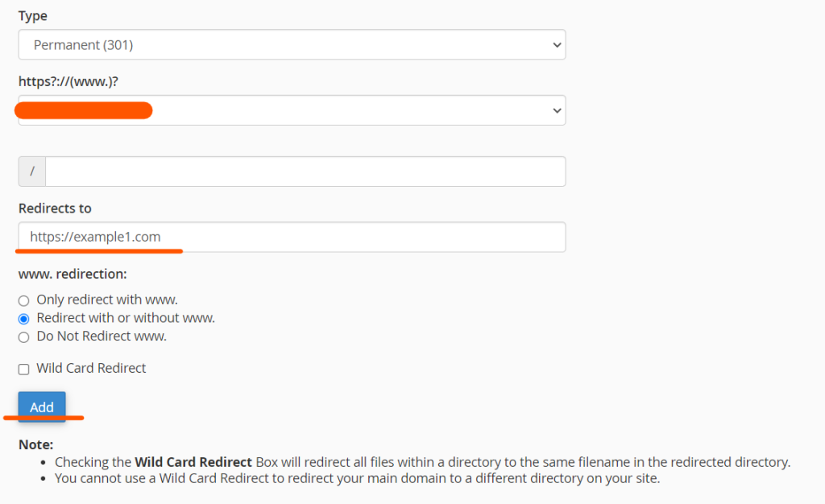Click the underlined Add button to submit

click(x=41, y=407)
